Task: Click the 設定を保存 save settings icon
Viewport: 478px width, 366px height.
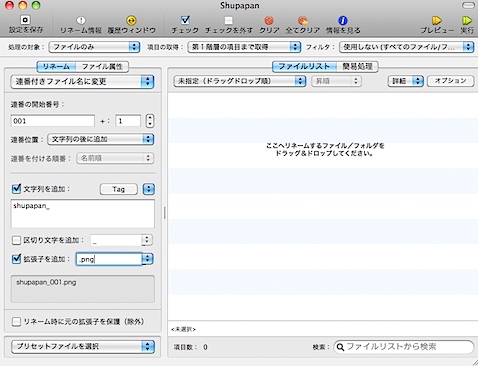Action: click(x=25, y=20)
